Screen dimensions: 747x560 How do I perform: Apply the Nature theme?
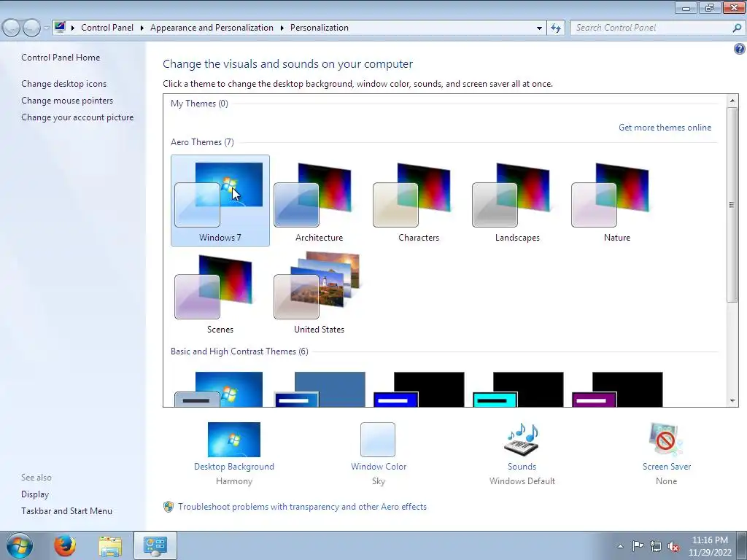(616, 201)
